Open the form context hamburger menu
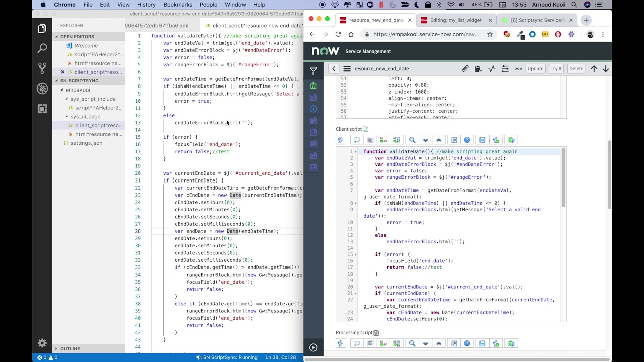This screenshot has width=644, height=362. pyautogui.click(x=347, y=69)
